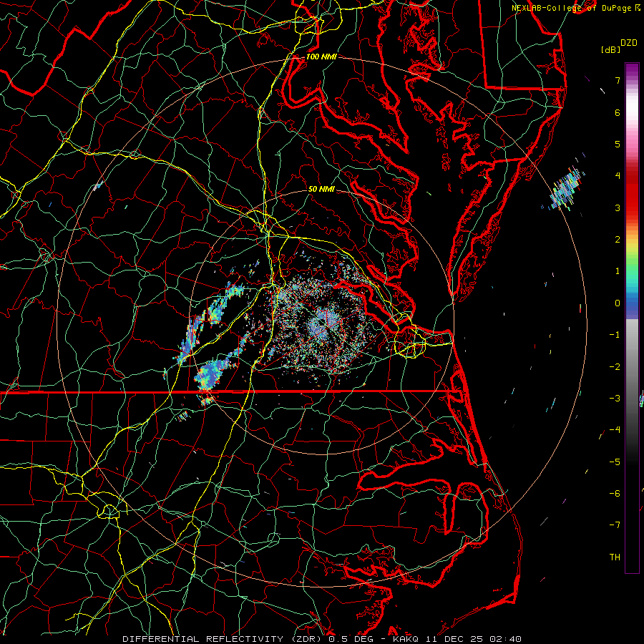Click the scale value -4 label
This screenshot has height=644, width=644.
tap(615, 430)
